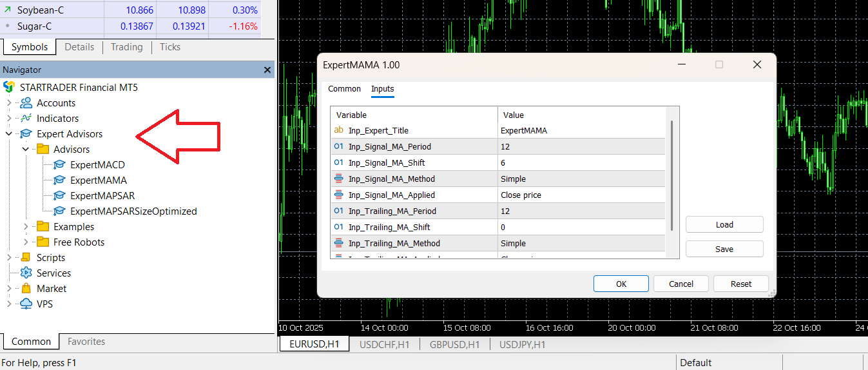Expand the VPS tree node
Viewport: 868px width, 370px height.
tap(9, 304)
